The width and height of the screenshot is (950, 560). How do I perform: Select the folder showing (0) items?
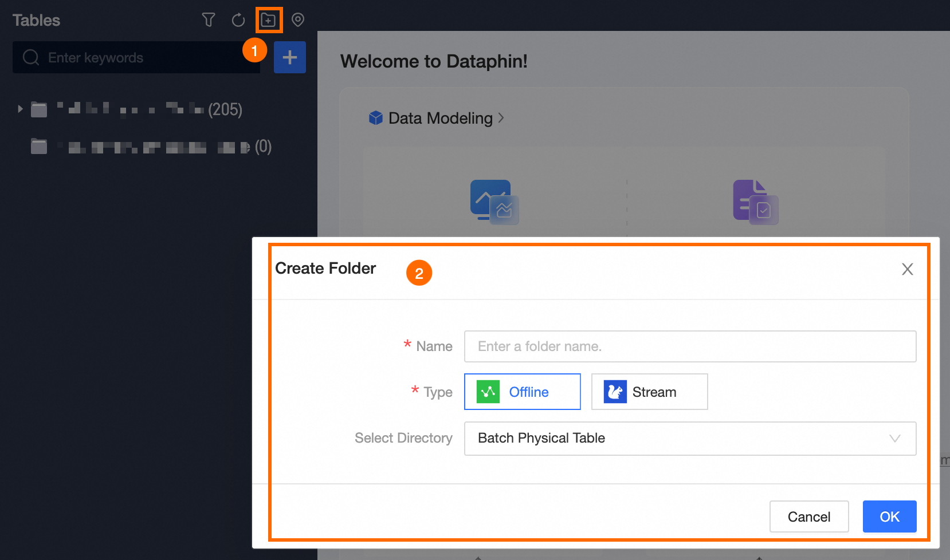click(x=151, y=147)
